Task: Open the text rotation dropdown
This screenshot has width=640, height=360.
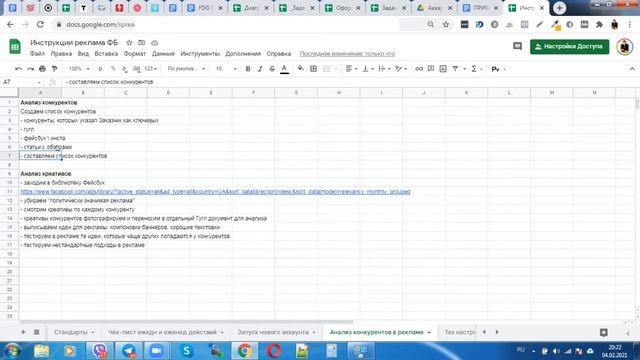Action: [401, 69]
